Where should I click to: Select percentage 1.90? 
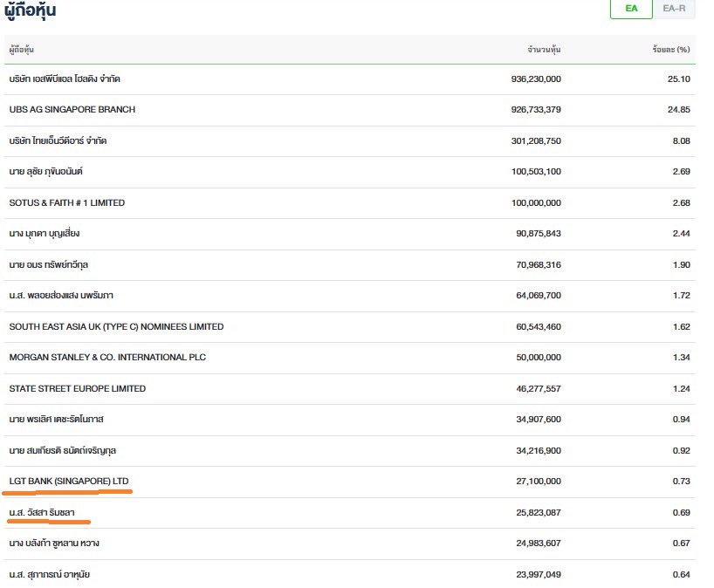pyautogui.click(x=681, y=265)
